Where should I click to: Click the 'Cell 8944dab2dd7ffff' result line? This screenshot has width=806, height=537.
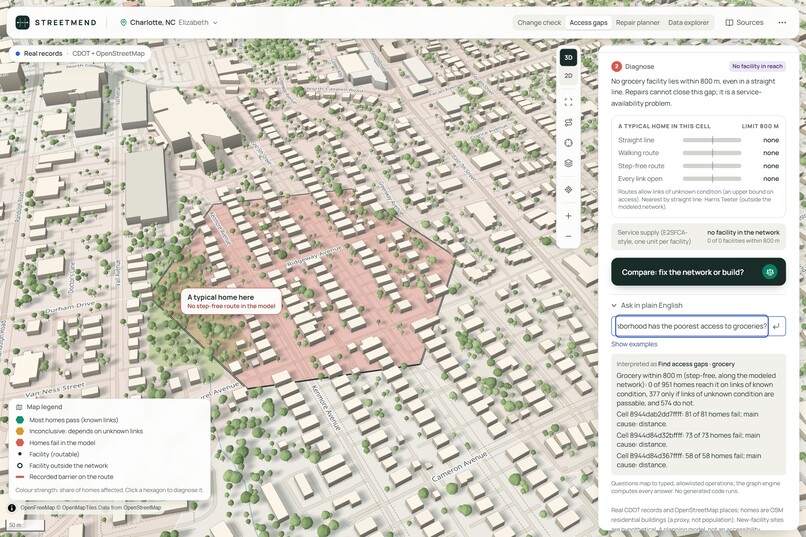(x=687, y=419)
